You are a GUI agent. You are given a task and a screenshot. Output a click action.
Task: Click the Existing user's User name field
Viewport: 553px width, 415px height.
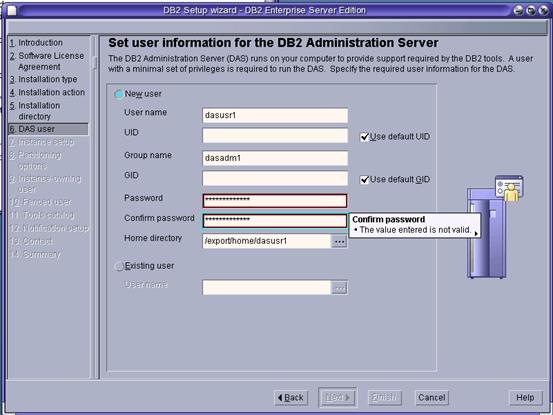click(267, 287)
